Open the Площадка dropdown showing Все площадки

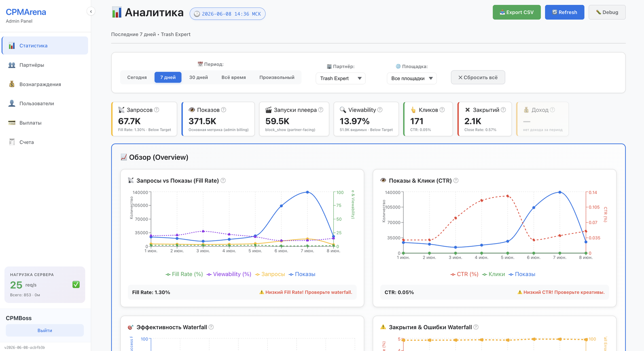tap(412, 78)
